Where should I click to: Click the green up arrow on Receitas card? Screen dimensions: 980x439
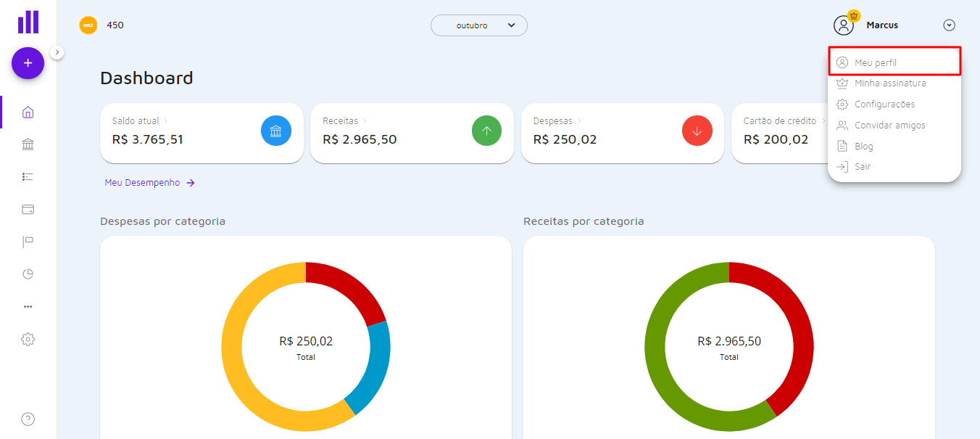[x=486, y=131]
